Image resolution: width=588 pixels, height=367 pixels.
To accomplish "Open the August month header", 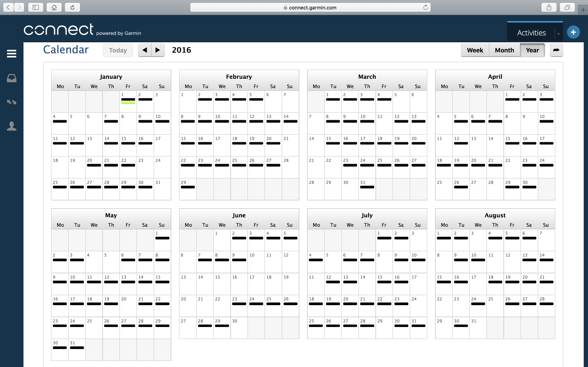I will tap(495, 215).
